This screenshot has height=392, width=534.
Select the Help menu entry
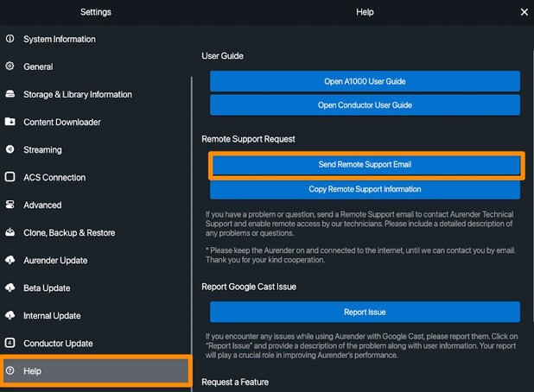[x=96, y=371]
